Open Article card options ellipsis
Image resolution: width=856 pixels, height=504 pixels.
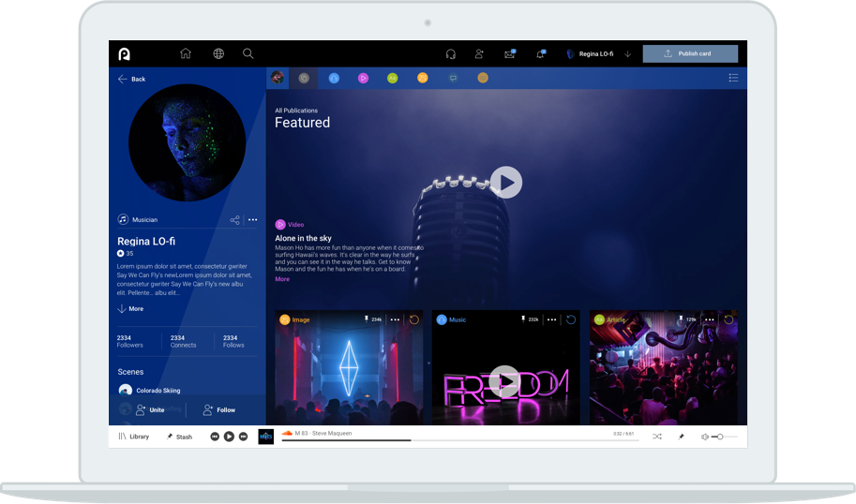coord(709,319)
